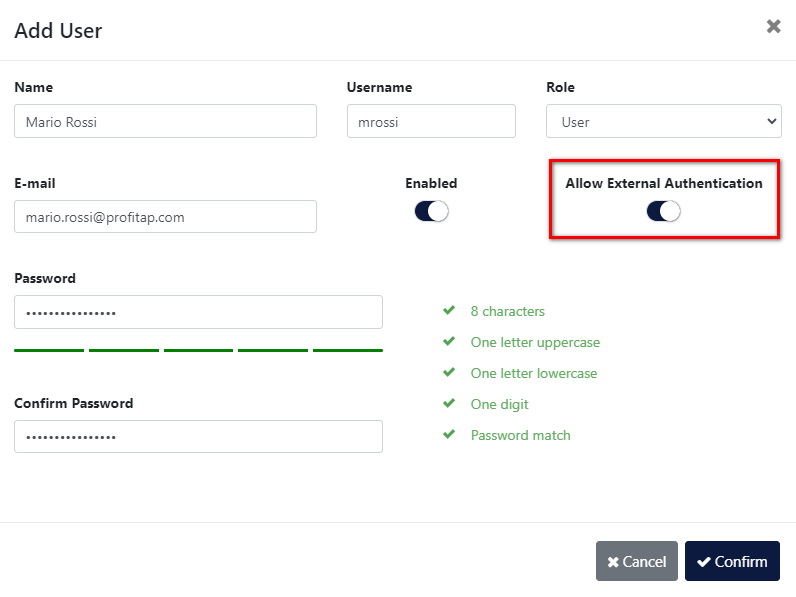Click the checkmark beside One digit
Image resolution: width=796 pixels, height=597 pixels.
[449, 404]
